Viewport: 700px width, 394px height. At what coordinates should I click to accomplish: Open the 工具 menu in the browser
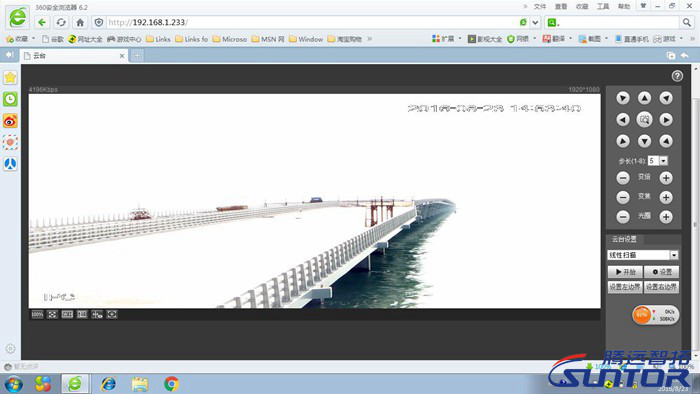coord(603,7)
